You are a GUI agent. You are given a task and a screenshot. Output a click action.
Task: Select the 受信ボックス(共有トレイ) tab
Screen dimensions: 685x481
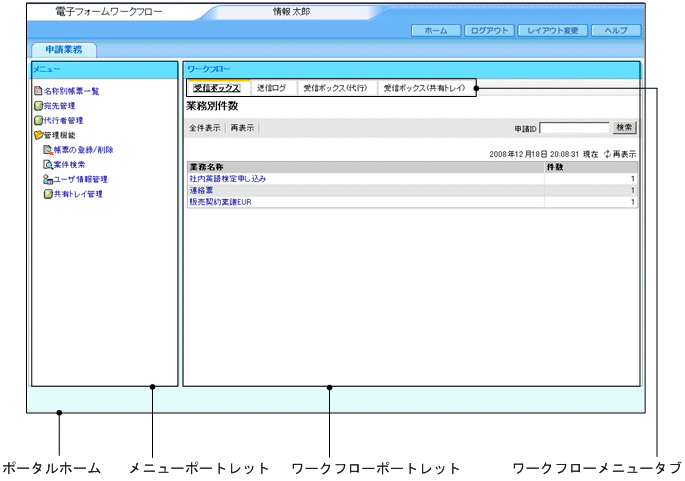[x=424, y=88]
